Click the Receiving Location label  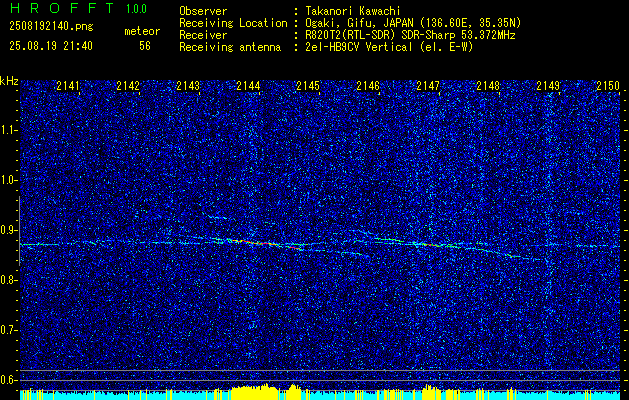coord(233,23)
